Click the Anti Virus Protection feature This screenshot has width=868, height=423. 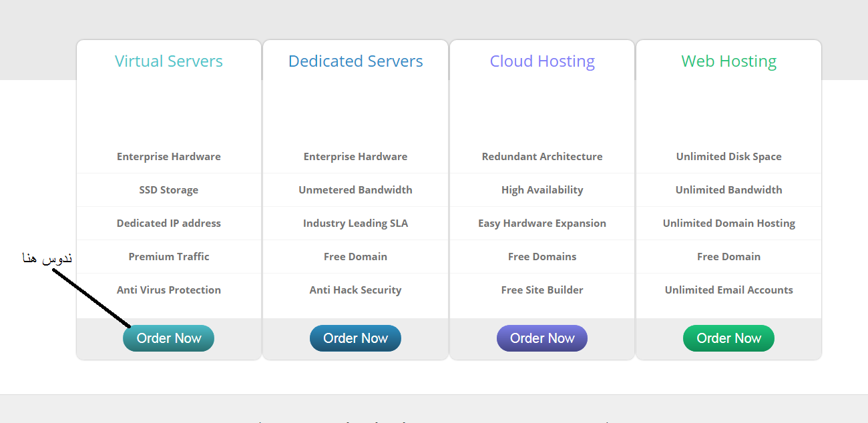(x=168, y=290)
